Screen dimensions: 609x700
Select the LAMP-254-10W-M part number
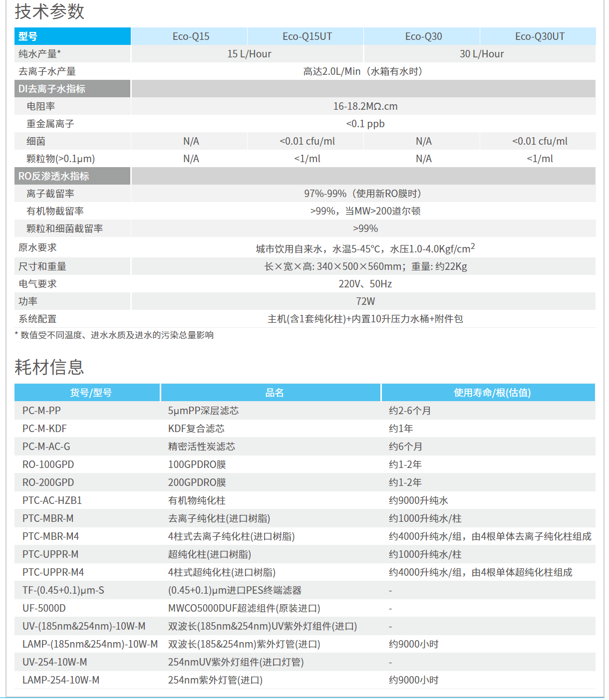coord(61,680)
